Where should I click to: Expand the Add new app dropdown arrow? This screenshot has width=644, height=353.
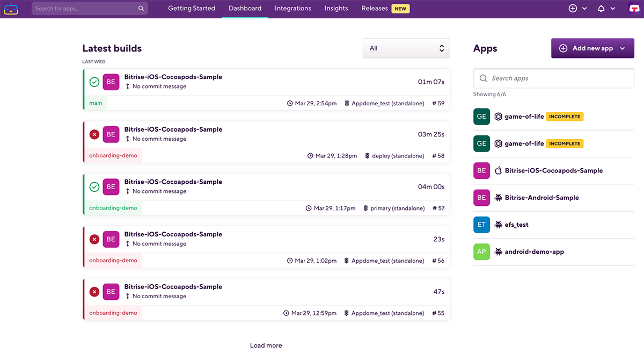tap(623, 48)
